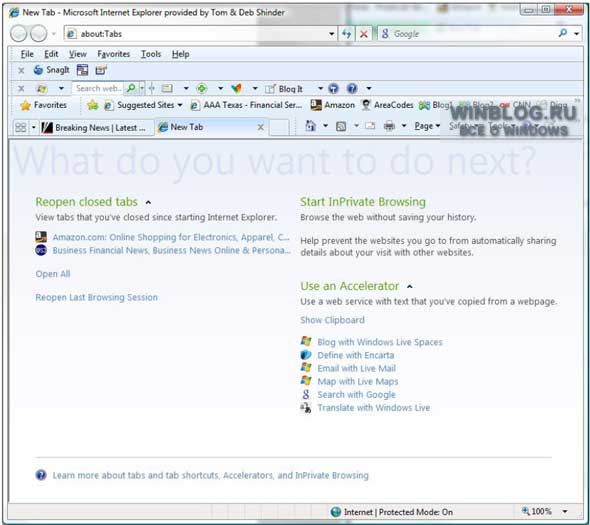Open the Edit menu
This screenshot has height=525, width=590.
tap(51, 54)
